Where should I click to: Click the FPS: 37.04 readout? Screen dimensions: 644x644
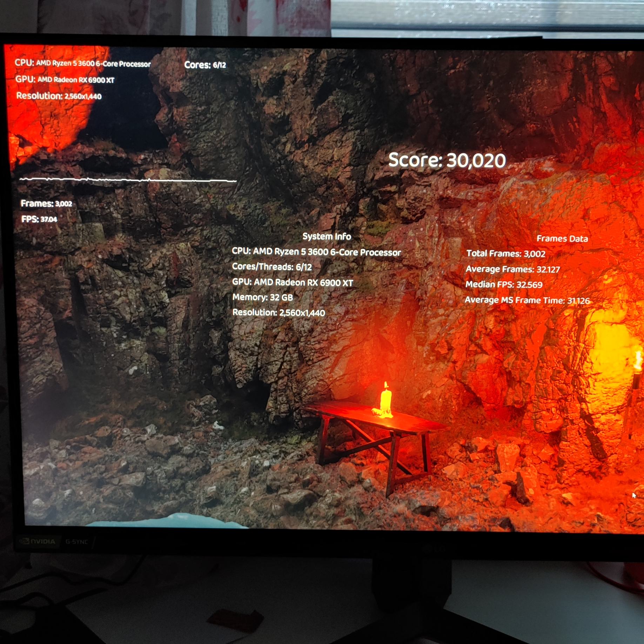pyautogui.click(x=39, y=219)
